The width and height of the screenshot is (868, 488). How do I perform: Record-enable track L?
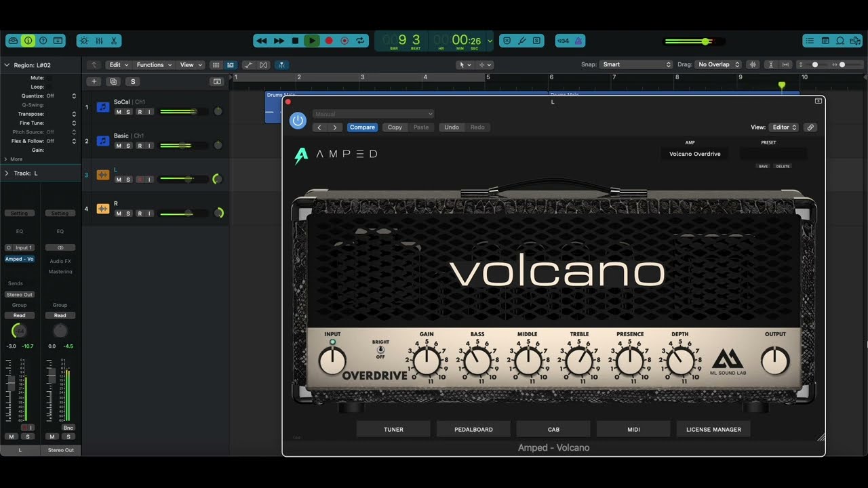pos(140,180)
